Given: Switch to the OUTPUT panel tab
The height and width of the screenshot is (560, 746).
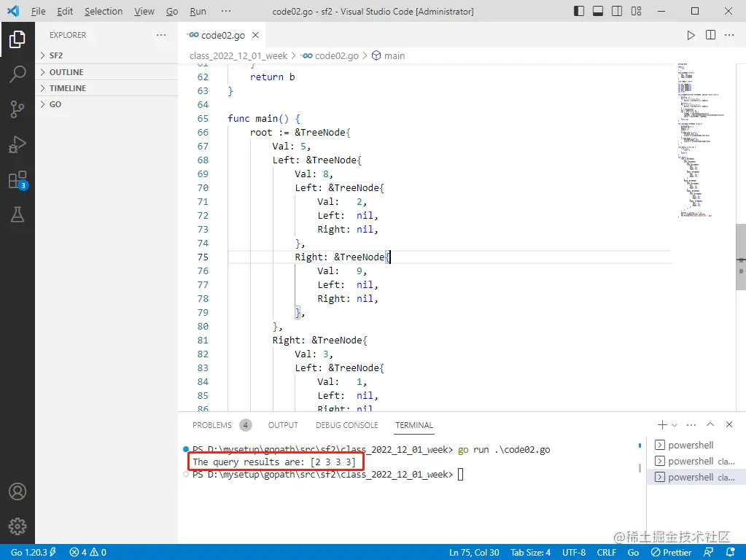Looking at the screenshot, I should point(283,425).
